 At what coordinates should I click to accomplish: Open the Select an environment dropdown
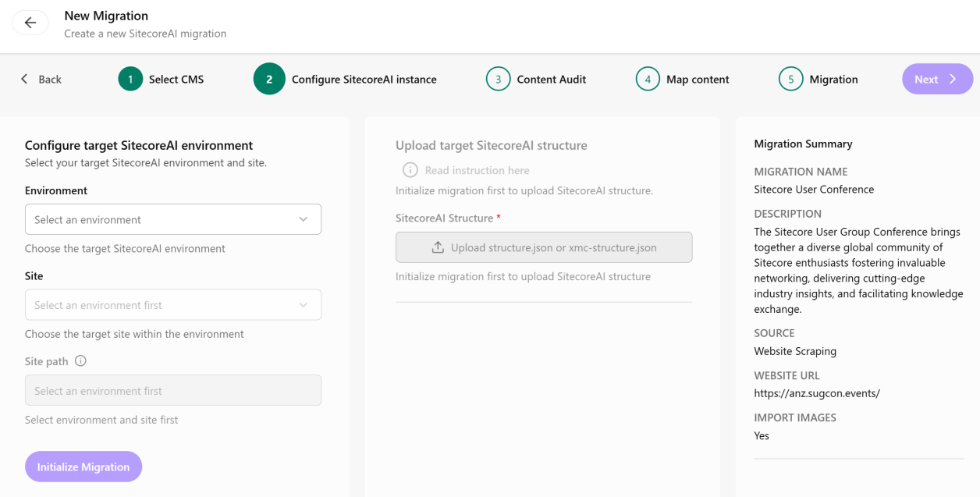[173, 219]
